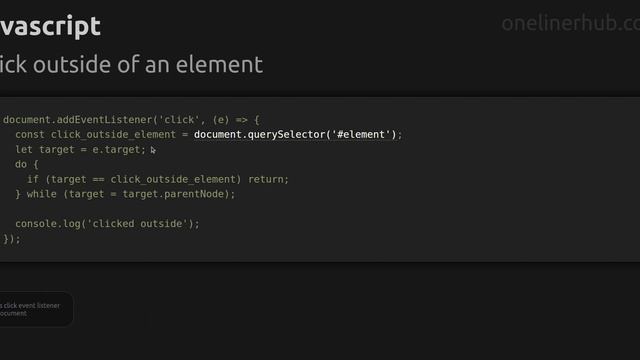Click the 'const' keyword in code
Viewport: 640px width, 360px height.
coord(30,135)
